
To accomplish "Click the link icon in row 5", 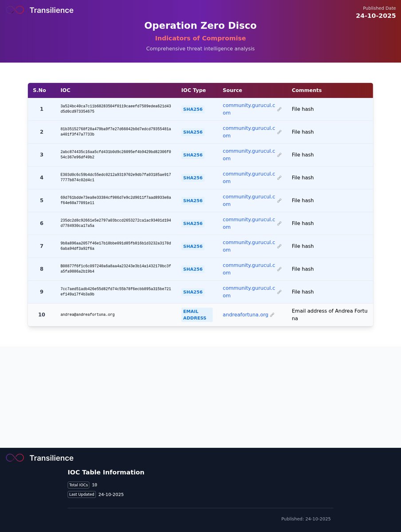I will (x=279, y=200).
